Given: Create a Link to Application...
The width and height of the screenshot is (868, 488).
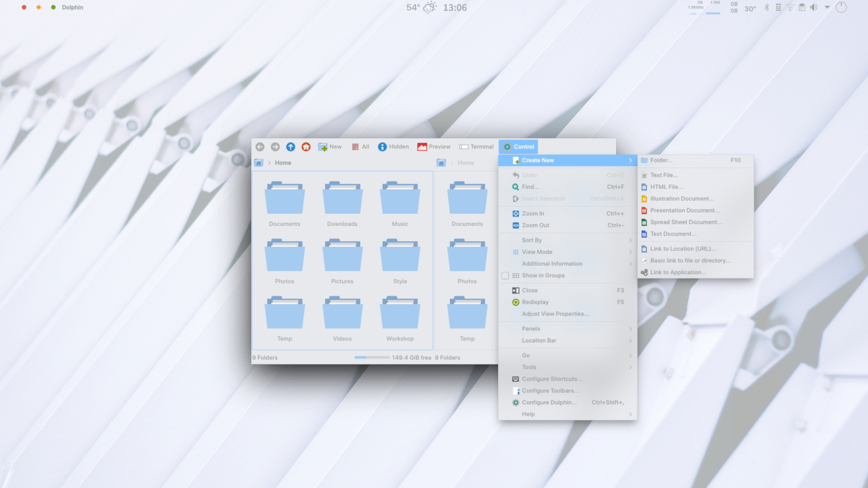Looking at the screenshot, I should coord(695,272).
